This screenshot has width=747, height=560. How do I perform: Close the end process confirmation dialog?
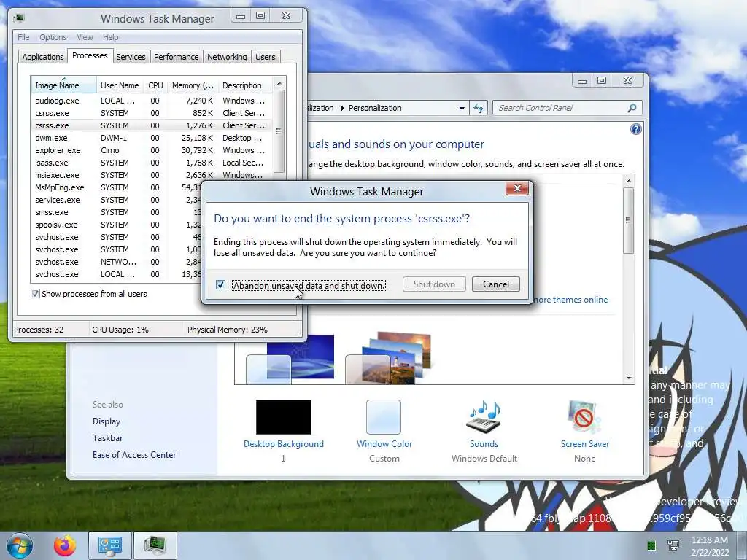517,189
